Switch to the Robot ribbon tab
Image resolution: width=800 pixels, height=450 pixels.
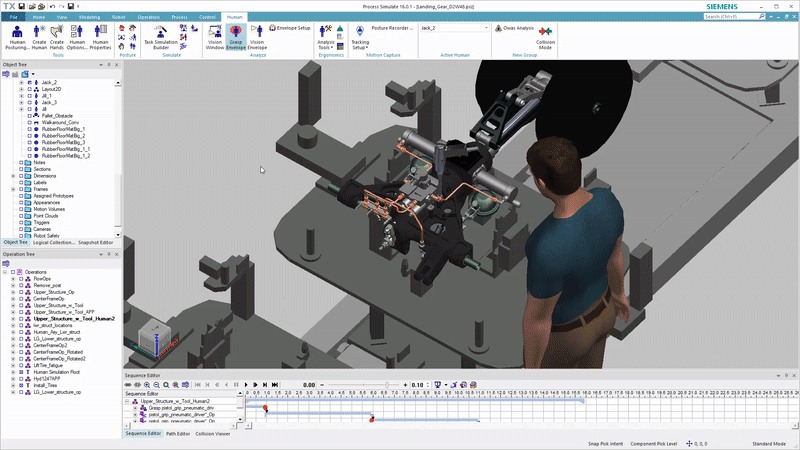tap(119, 18)
